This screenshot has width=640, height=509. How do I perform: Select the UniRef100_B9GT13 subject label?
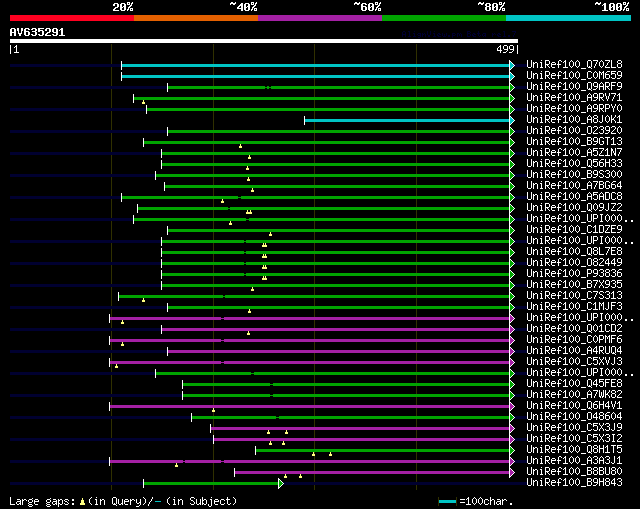click(x=574, y=141)
